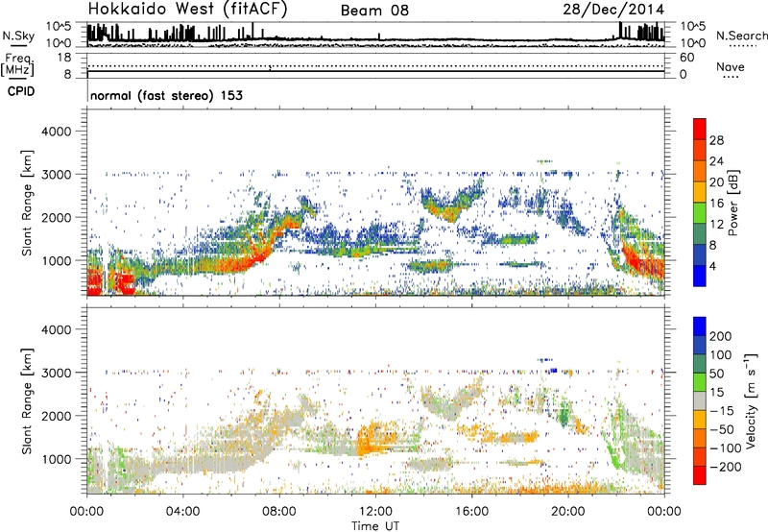Click the '10^0' tick beside N.Search
The image size is (768, 532).
tap(693, 43)
